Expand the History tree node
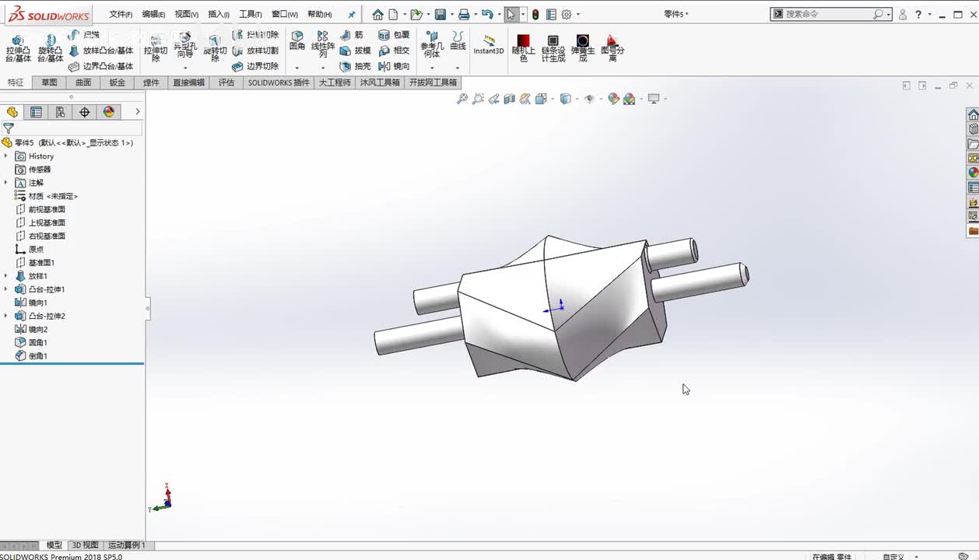This screenshot has height=560, width=979. [x=5, y=156]
